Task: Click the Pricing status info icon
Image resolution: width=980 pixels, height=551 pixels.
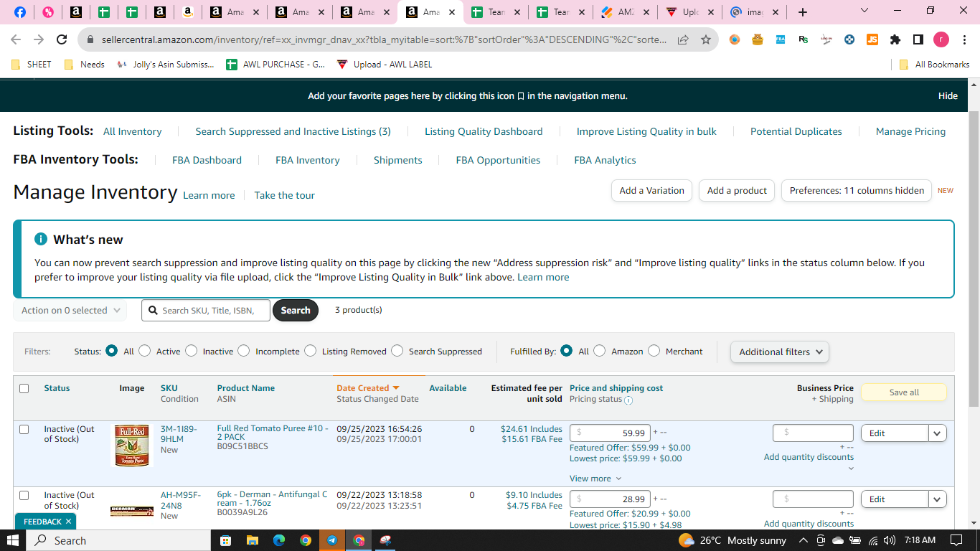Action: pos(628,400)
